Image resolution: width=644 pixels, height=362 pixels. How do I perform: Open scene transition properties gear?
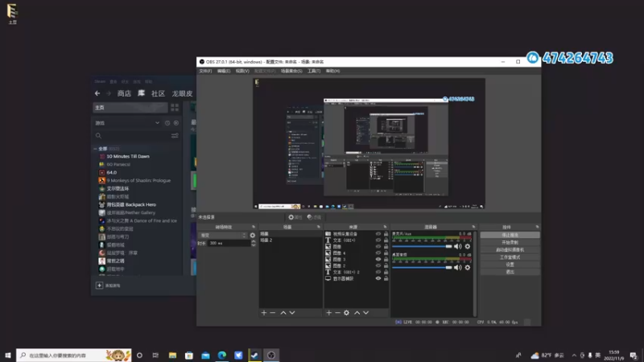253,235
